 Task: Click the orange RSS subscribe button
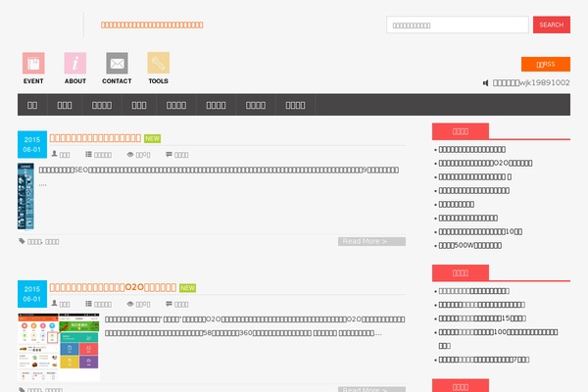click(546, 64)
